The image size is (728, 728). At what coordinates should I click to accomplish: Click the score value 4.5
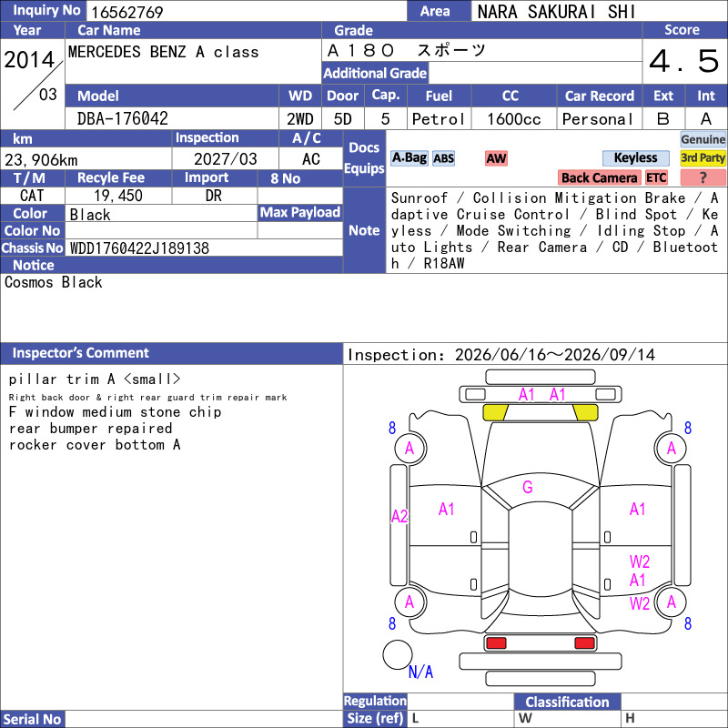[684, 61]
